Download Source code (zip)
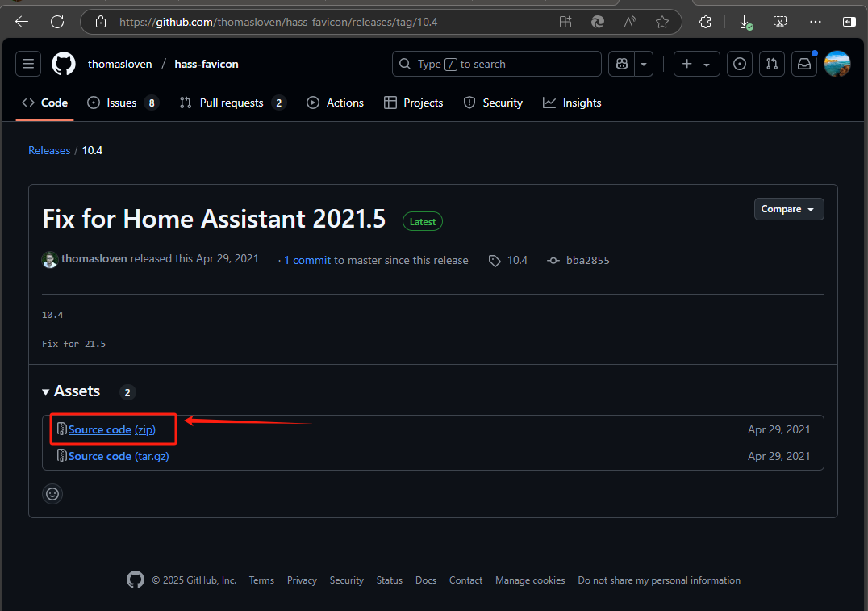The image size is (868, 611). coord(111,430)
